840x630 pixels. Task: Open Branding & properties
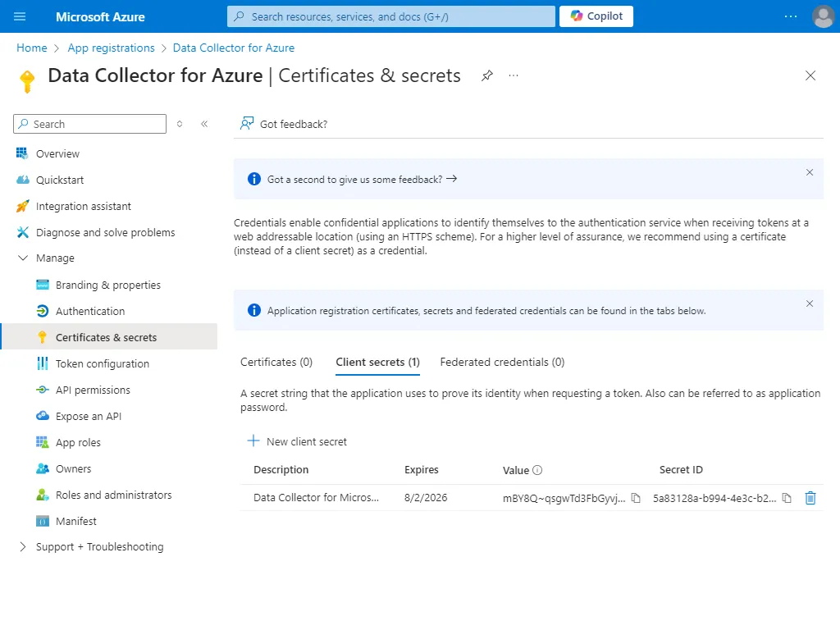point(107,285)
